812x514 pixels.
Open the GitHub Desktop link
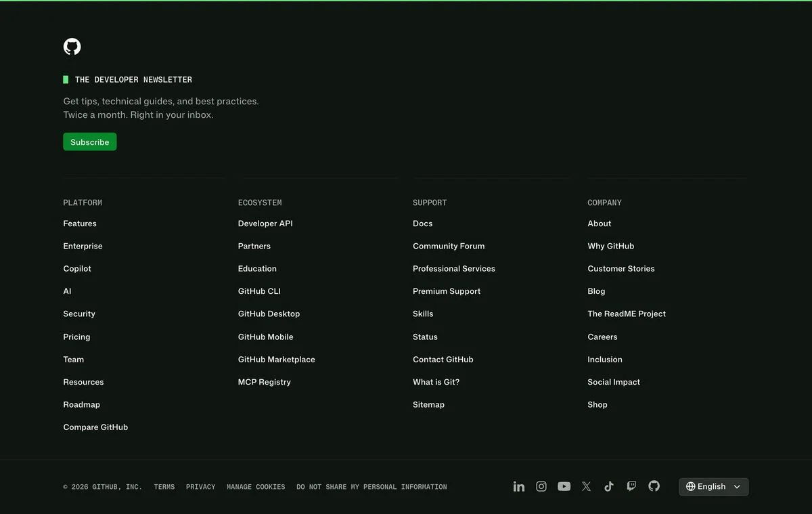(269, 314)
